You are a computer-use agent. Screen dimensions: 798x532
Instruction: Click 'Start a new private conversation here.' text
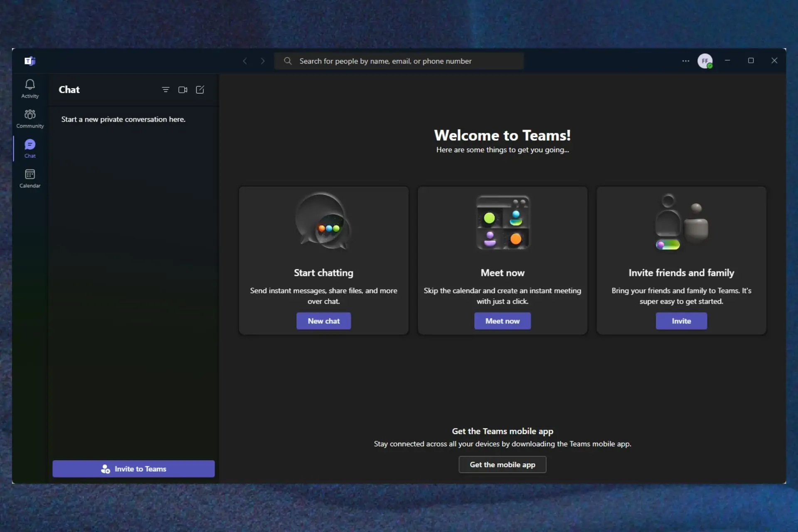[x=123, y=119]
